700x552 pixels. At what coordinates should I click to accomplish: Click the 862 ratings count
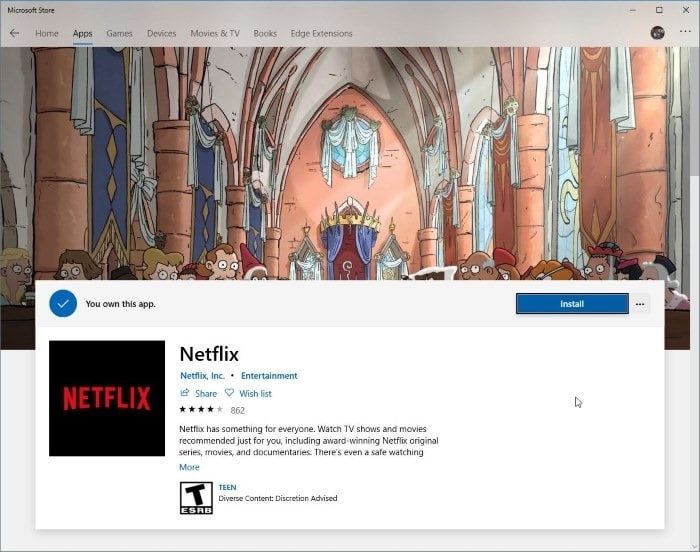(x=238, y=410)
